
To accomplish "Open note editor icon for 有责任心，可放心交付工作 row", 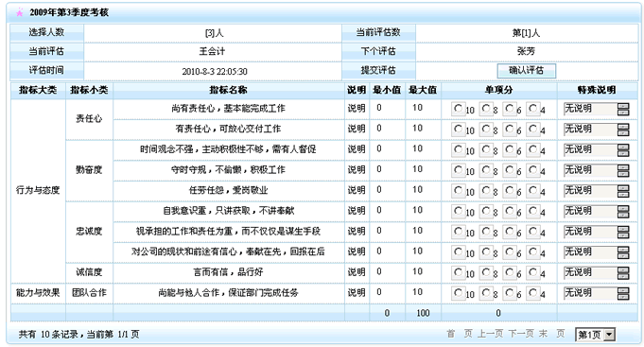I will [x=623, y=130].
